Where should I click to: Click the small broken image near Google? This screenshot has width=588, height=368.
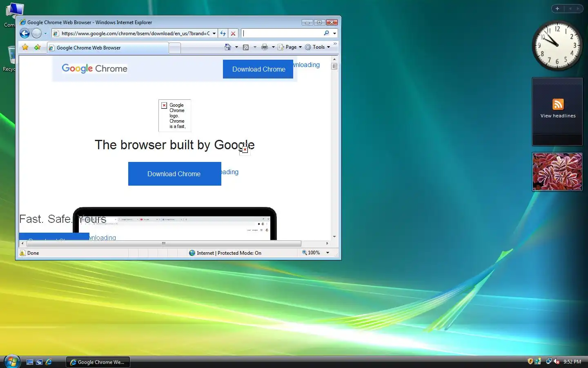click(x=245, y=150)
